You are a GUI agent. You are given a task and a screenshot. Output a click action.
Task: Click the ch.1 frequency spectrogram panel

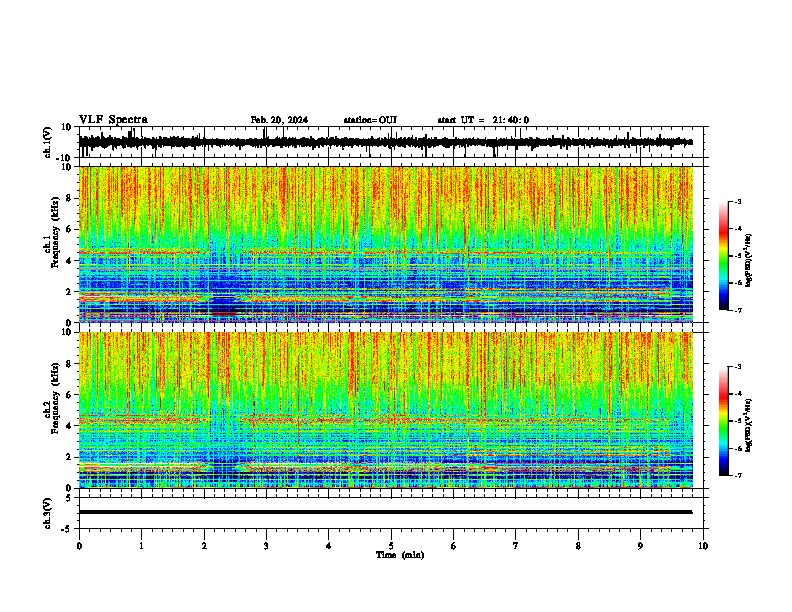(x=386, y=244)
